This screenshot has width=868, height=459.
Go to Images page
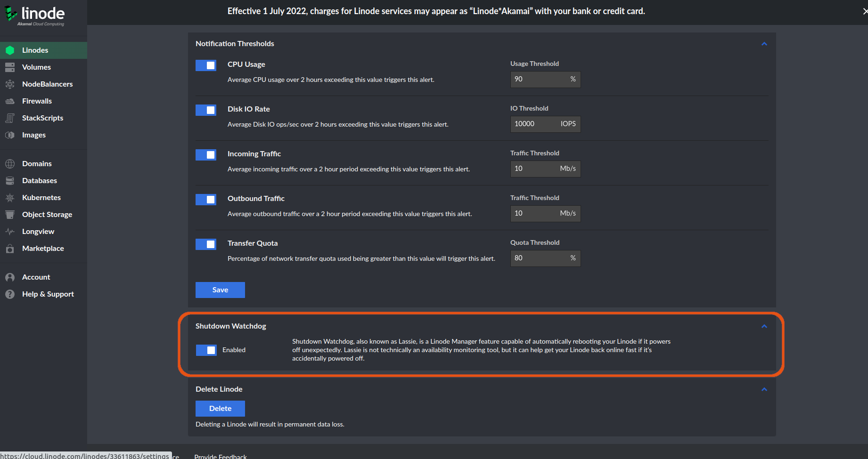tap(43, 135)
